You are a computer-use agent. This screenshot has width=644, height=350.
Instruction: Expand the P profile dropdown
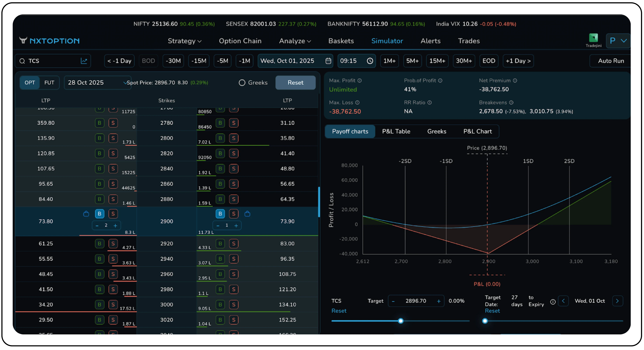click(x=618, y=40)
